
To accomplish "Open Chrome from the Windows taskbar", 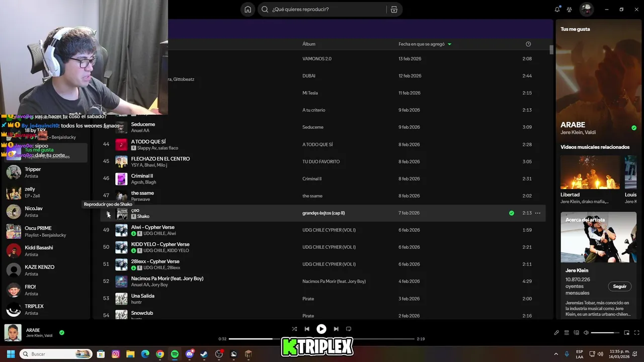I will 159,354.
